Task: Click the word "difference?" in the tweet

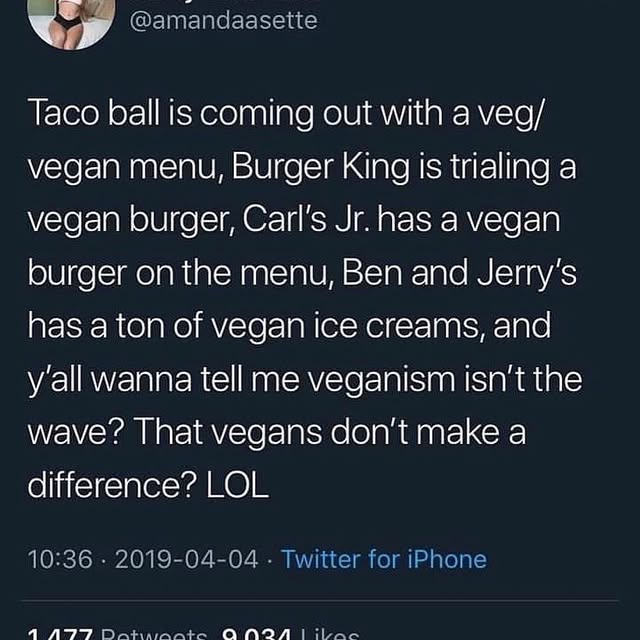Action: (x=112, y=486)
